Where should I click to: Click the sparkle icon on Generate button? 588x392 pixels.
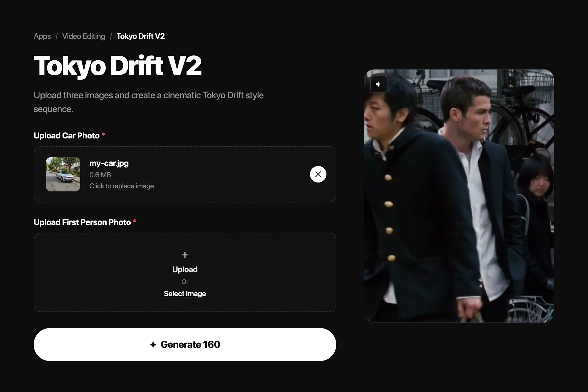(153, 345)
